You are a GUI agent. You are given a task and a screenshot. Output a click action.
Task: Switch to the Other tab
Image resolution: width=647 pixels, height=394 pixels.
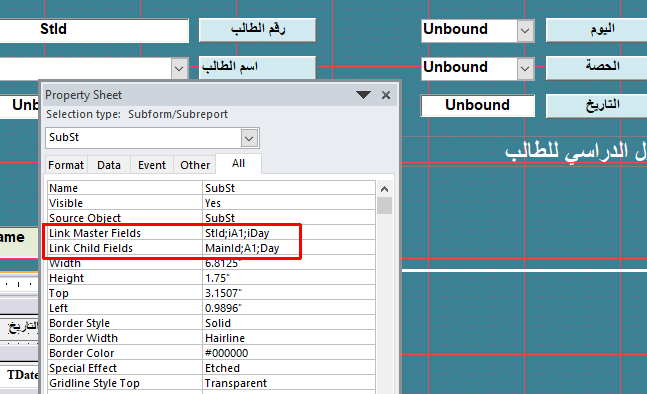click(x=195, y=165)
